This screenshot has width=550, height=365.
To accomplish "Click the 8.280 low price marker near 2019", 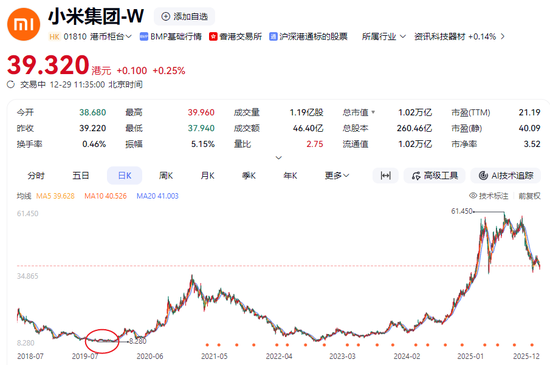I will (x=138, y=341).
